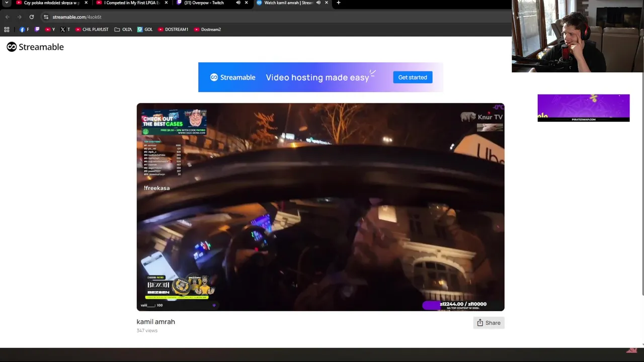Image resolution: width=644 pixels, height=362 pixels.
Task: Close the 'Watch kamil amrah' Streamable tab
Action: [326, 3]
